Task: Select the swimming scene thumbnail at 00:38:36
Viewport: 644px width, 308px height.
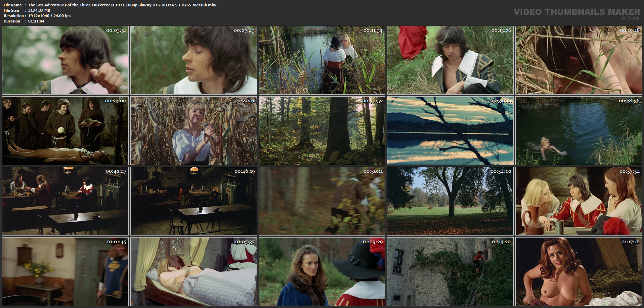Action: 579,131
